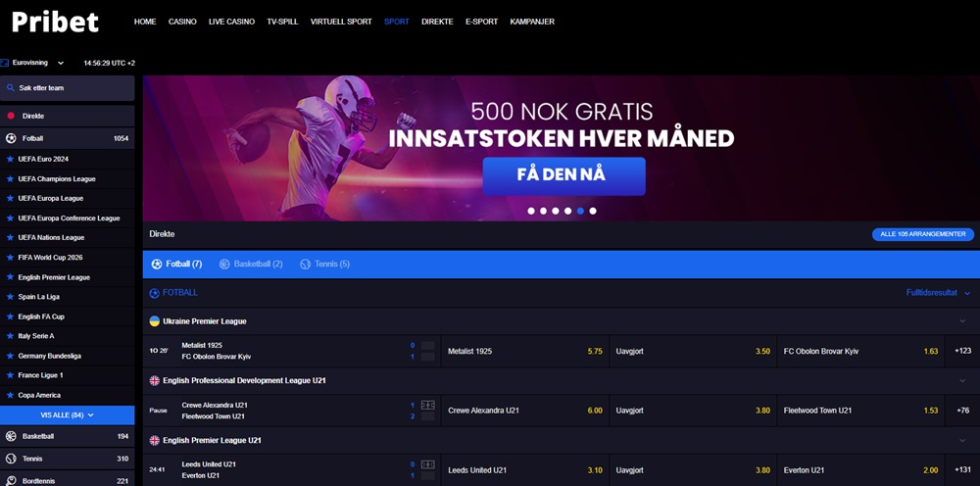980x486 pixels.
Task: Click the tennis ball icon in the sidebar
Action: tap(11, 459)
